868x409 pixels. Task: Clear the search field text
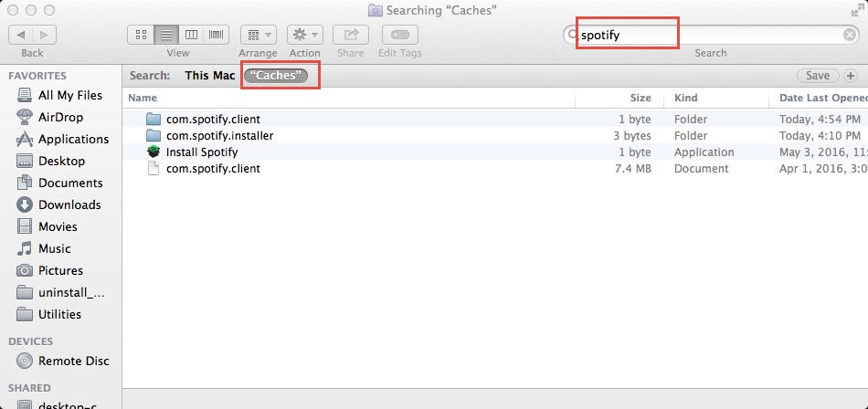point(849,36)
